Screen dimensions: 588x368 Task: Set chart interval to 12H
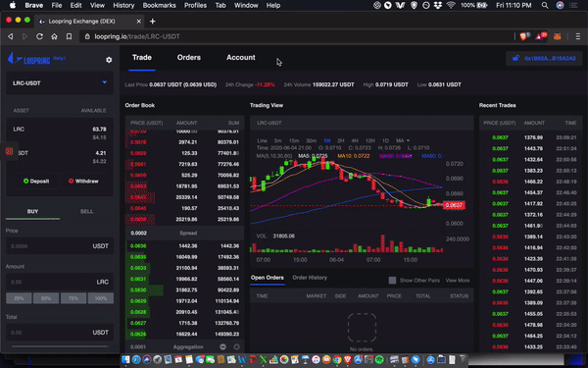[x=370, y=140]
